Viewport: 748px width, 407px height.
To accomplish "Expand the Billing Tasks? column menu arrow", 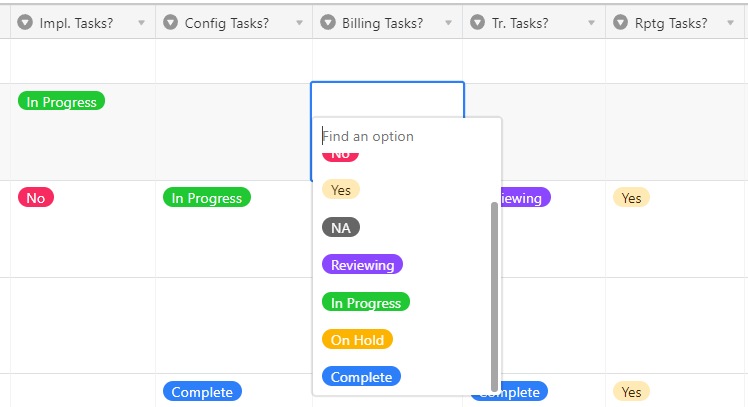I will tap(448, 23).
